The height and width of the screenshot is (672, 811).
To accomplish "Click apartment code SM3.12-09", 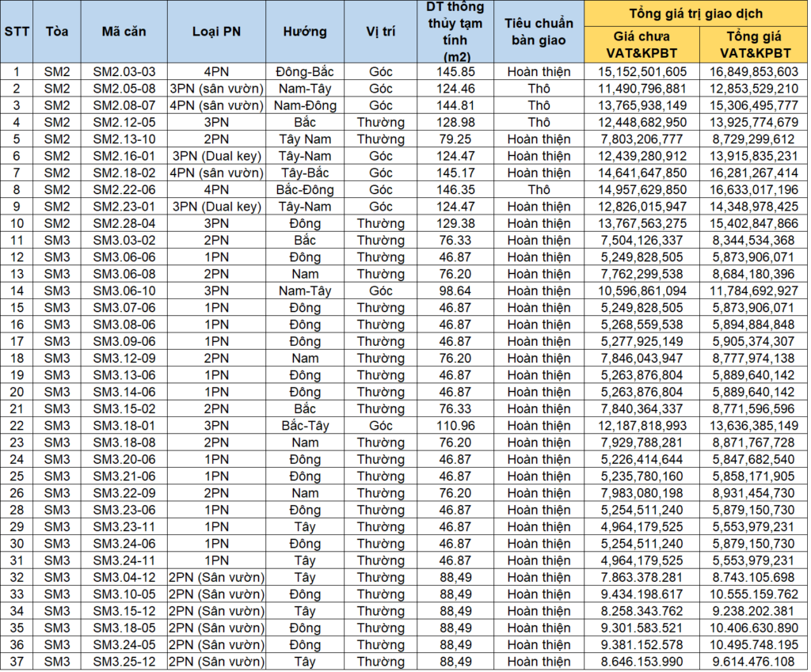I will coord(124,359).
